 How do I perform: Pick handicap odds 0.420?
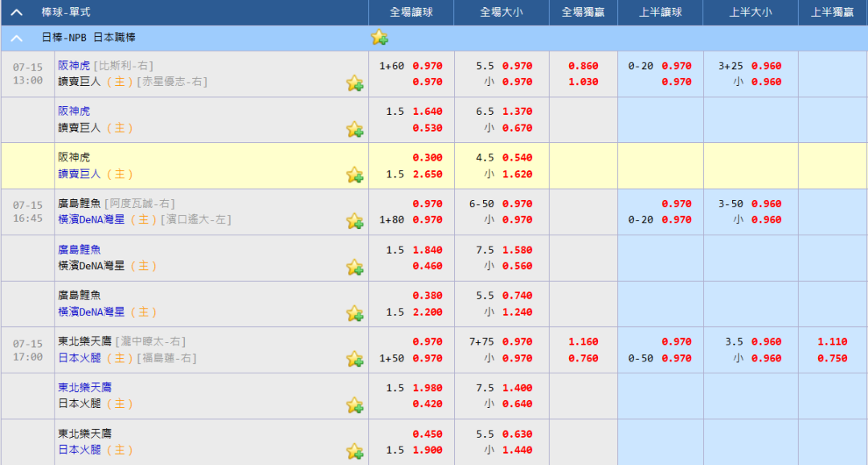(428, 404)
